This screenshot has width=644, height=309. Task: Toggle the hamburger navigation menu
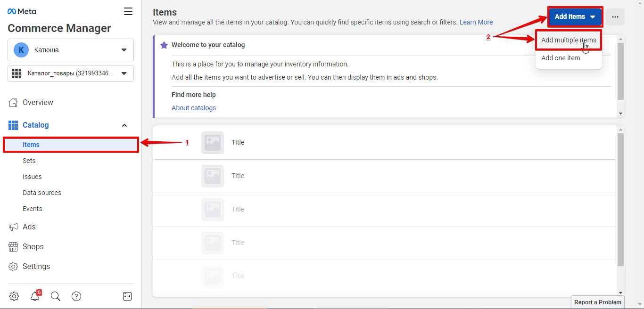(x=128, y=11)
